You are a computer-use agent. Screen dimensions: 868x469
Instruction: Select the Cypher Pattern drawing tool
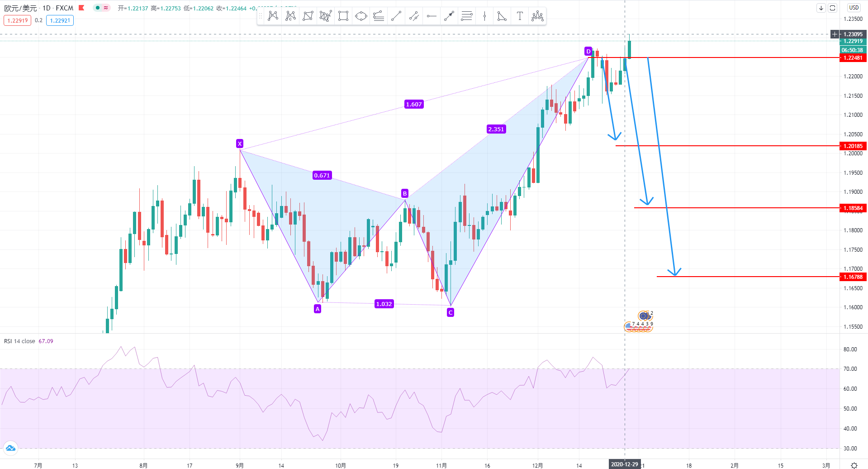290,16
